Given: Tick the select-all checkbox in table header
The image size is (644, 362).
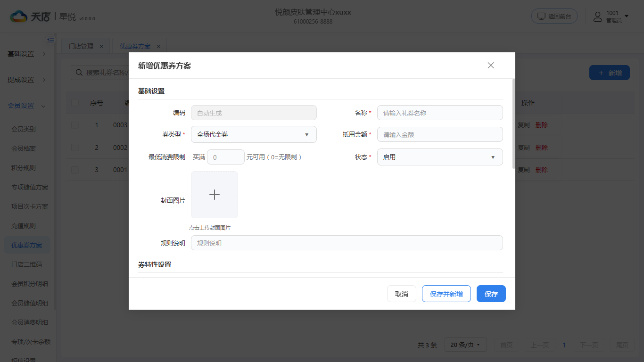Looking at the screenshot, I should (75, 103).
